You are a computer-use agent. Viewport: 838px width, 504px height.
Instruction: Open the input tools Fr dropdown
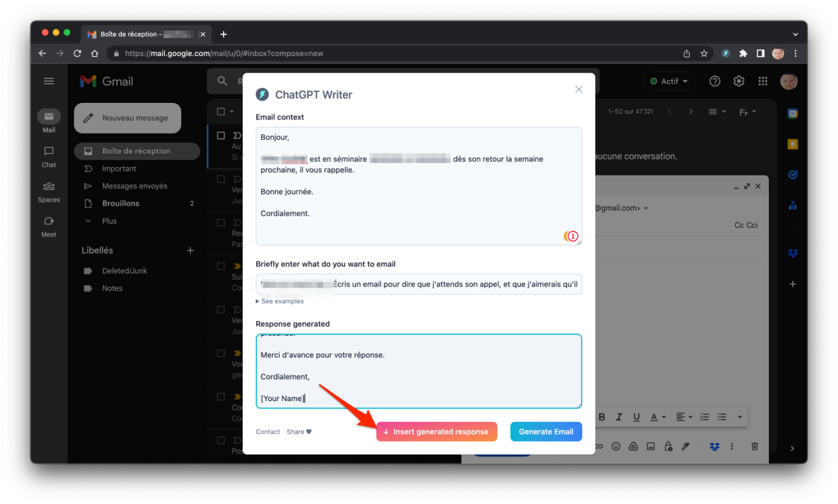(x=747, y=112)
